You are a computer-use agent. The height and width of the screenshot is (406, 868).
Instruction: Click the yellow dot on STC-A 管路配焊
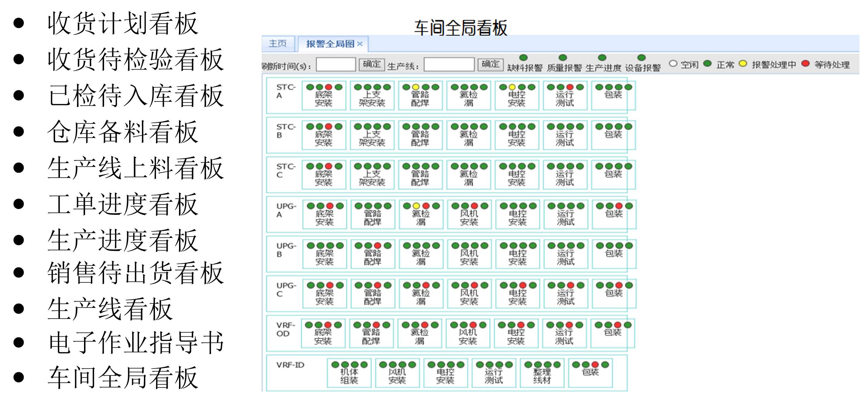pos(415,87)
